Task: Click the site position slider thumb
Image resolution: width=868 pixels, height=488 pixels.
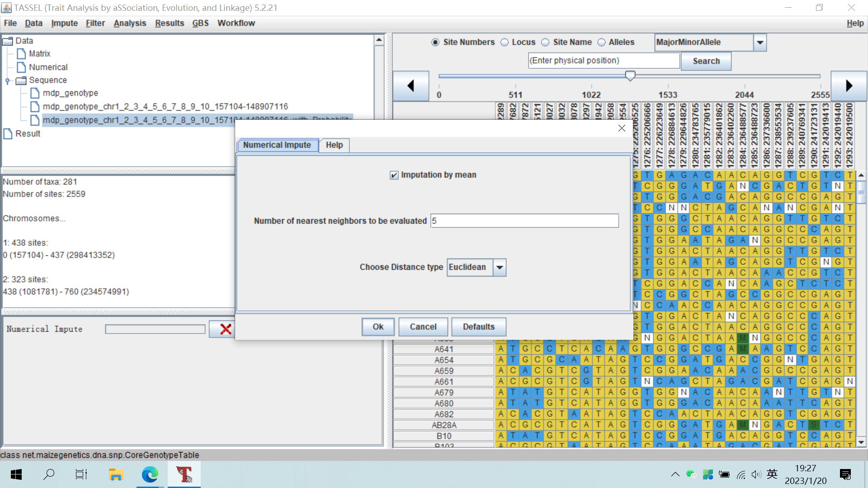Action: coord(630,75)
